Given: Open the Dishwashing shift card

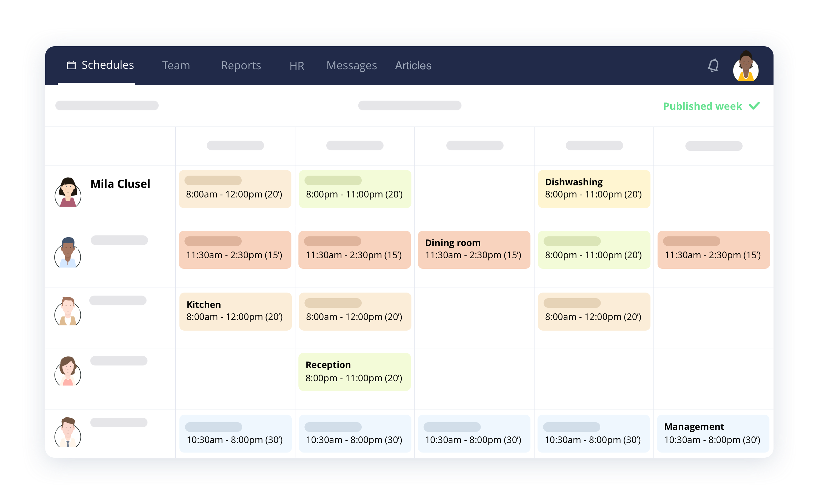Looking at the screenshot, I should tap(593, 189).
